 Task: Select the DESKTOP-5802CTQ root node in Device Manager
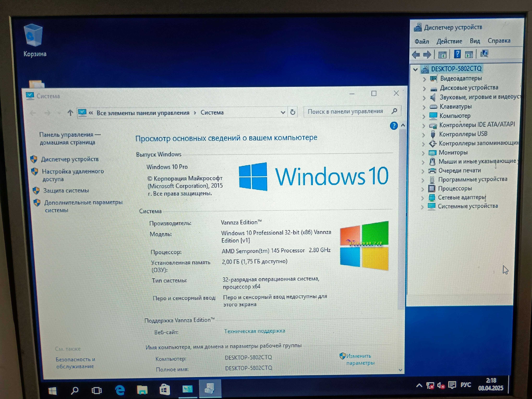coord(456,69)
